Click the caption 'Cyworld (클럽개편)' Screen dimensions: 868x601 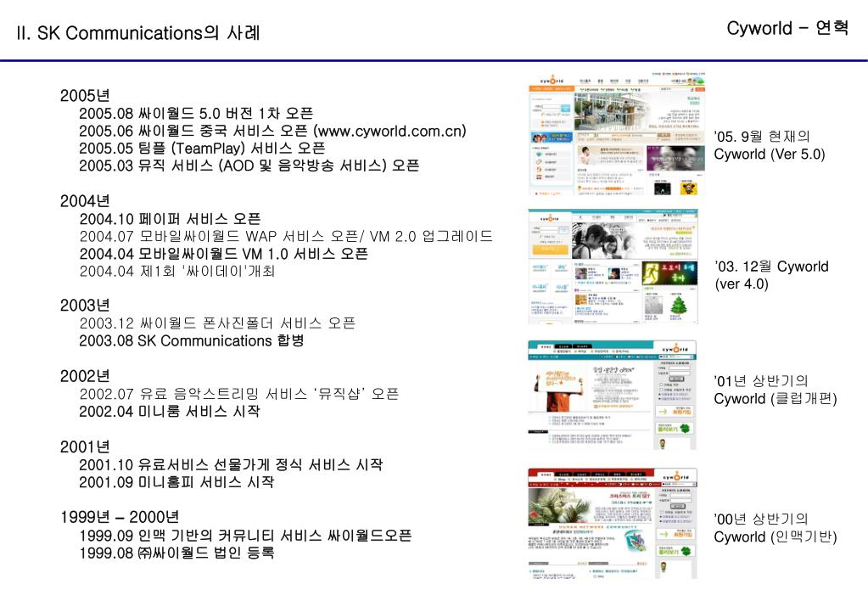click(775, 399)
